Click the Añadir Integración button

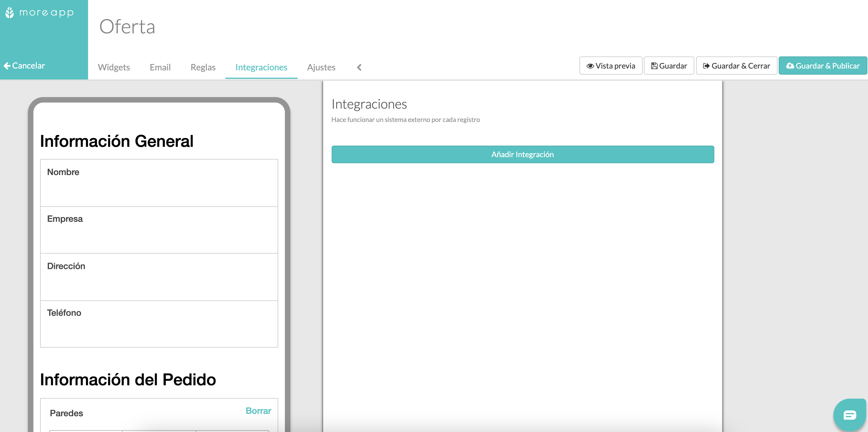pos(522,154)
